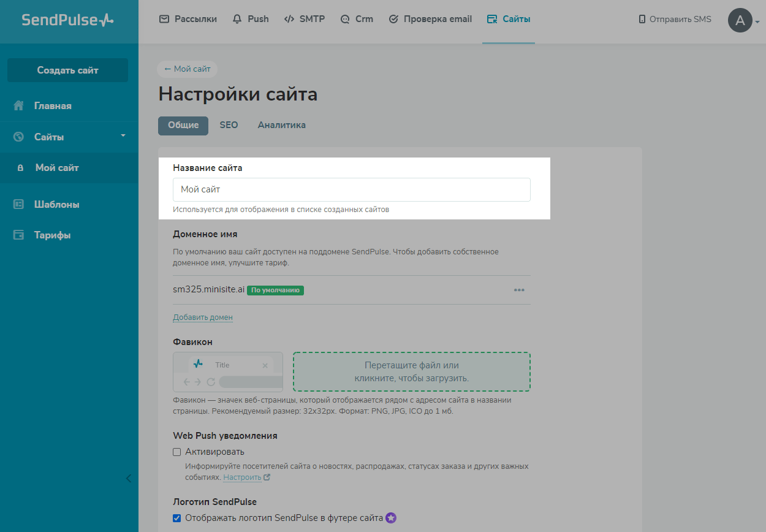Screen dimensions: 766x532
Task: Open Проверка email via its checkmark icon
Action: point(393,19)
